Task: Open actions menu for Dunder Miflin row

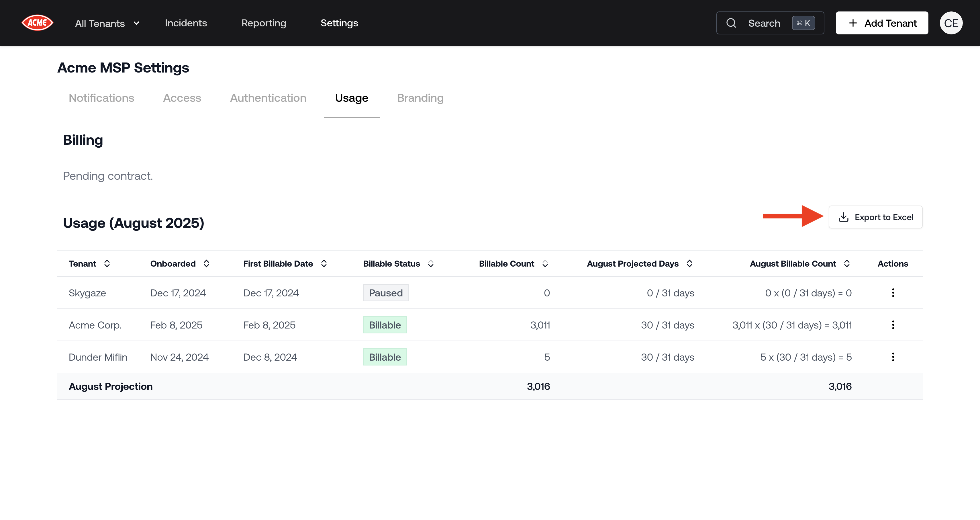Action: click(x=893, y=357)
